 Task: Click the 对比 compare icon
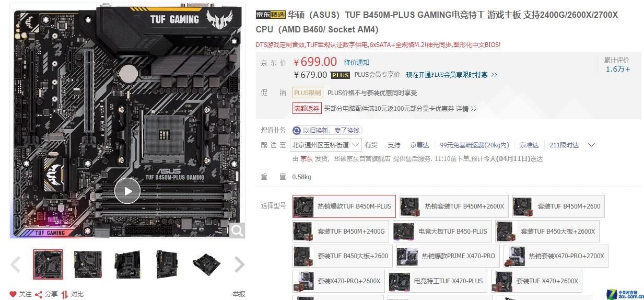65,294
